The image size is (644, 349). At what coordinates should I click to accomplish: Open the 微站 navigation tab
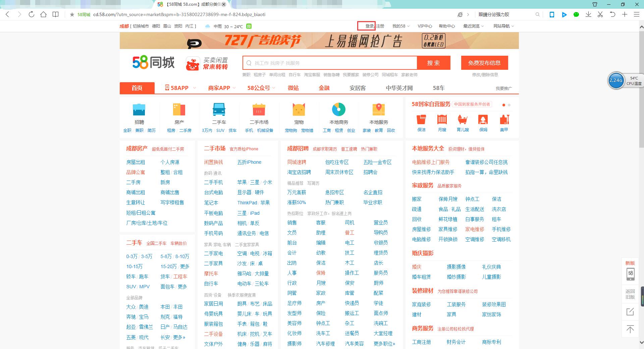(293, 88)
